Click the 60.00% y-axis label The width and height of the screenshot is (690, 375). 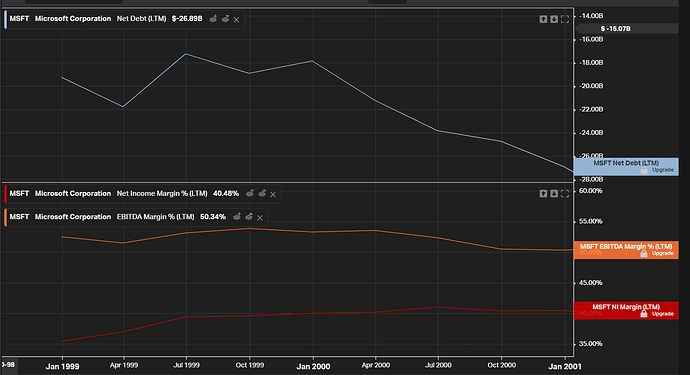[x=591, y=191]
